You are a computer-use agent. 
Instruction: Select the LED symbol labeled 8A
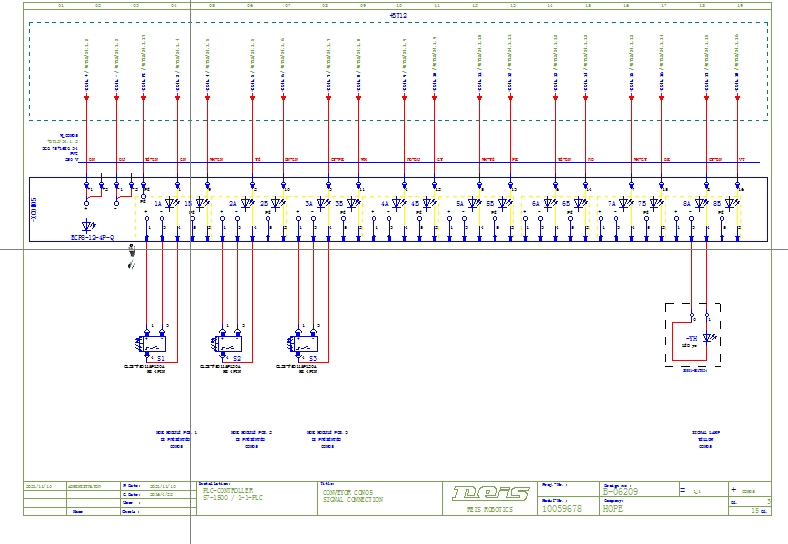point(702,203)
